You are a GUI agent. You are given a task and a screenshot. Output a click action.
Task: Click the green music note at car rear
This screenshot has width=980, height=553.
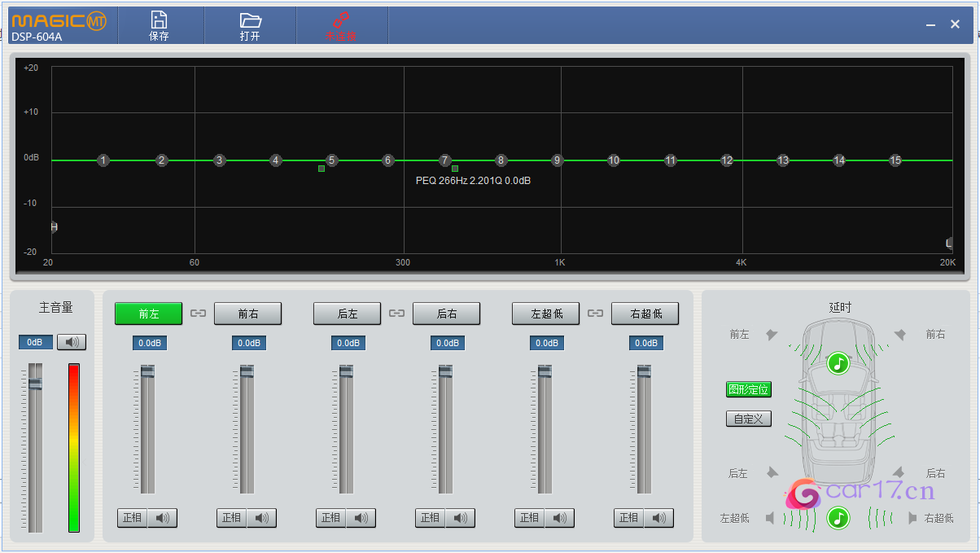pyautogui.click(x=838, y=517)
